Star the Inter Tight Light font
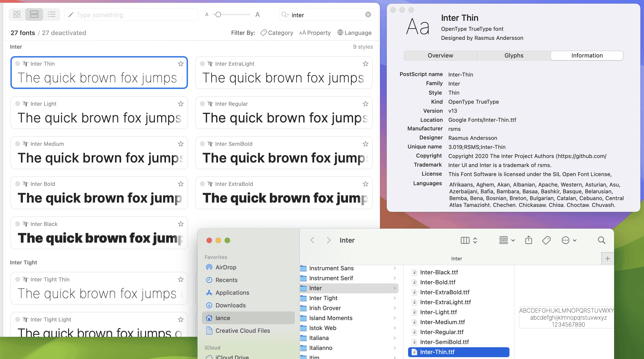 pos(181,320)
